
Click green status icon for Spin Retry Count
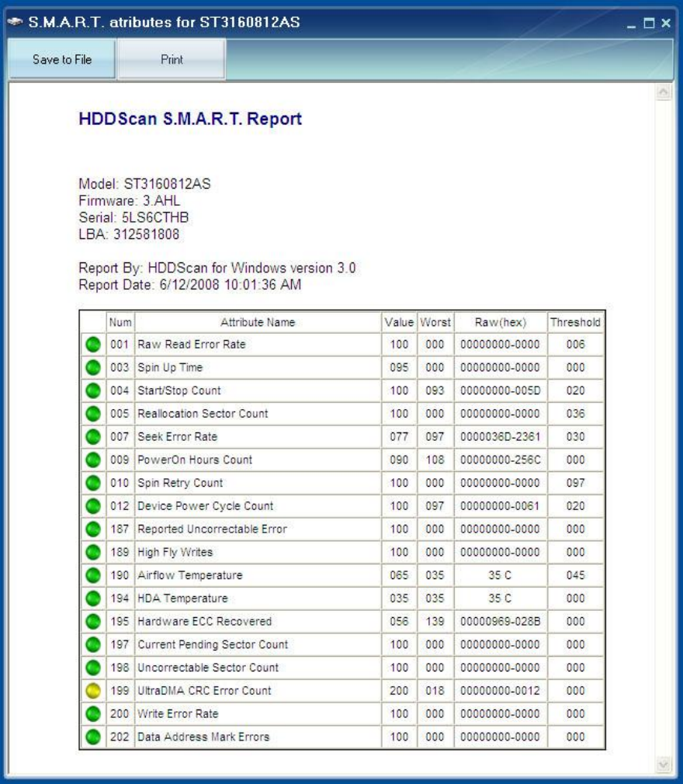tap(93, 483)
